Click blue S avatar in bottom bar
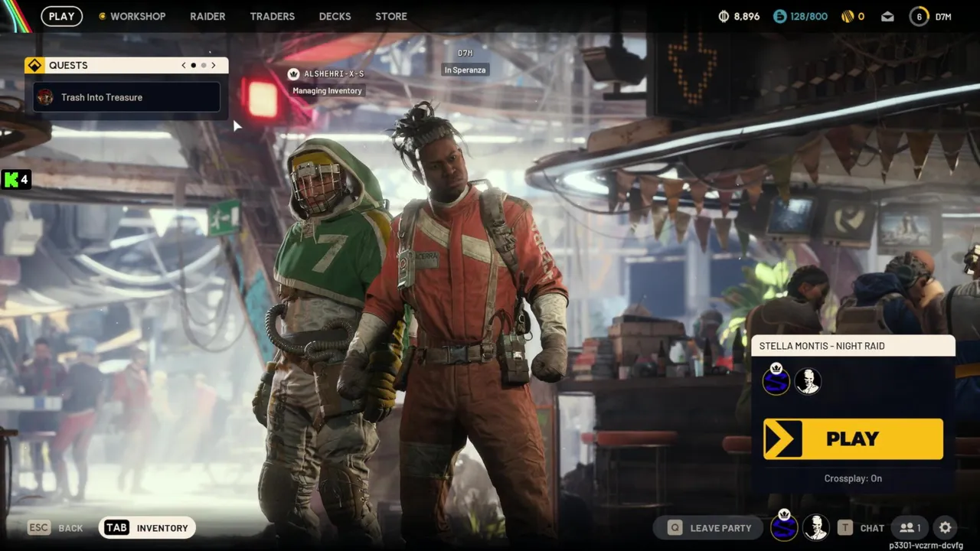 click(783, 527)
